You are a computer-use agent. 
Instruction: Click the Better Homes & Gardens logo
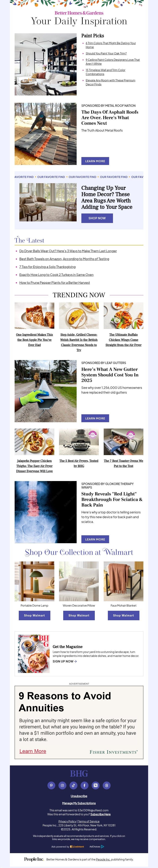[79, 13]
